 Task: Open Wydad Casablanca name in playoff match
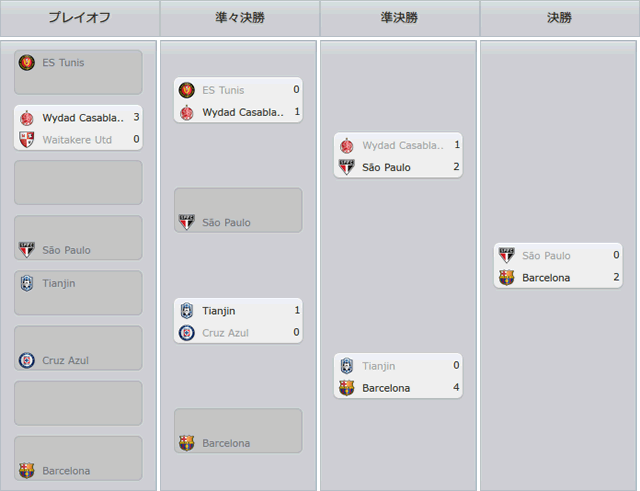click(x=83, y=118)
